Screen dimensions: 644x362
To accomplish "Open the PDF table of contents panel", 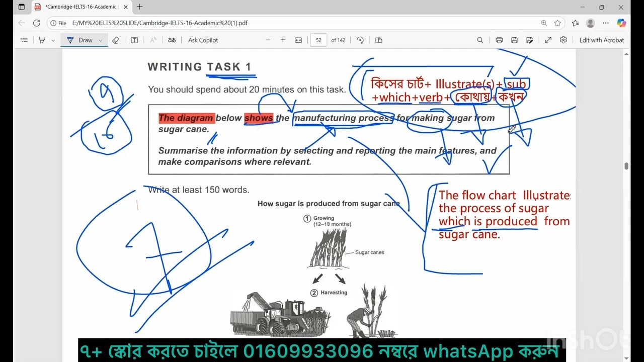I will pyautogui.click(x=24, y=40).
